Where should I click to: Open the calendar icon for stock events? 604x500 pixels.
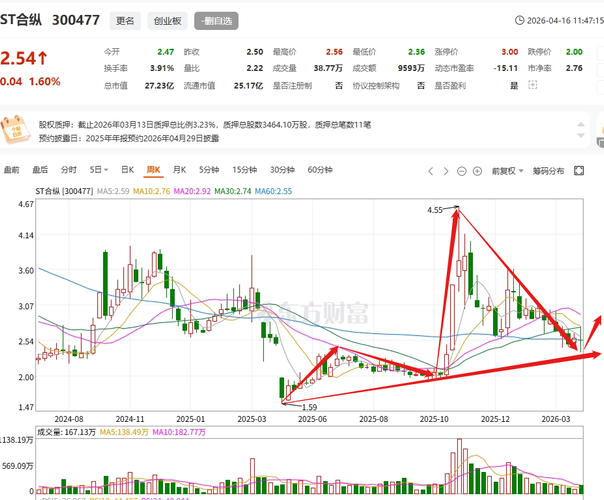pos(15,129)
